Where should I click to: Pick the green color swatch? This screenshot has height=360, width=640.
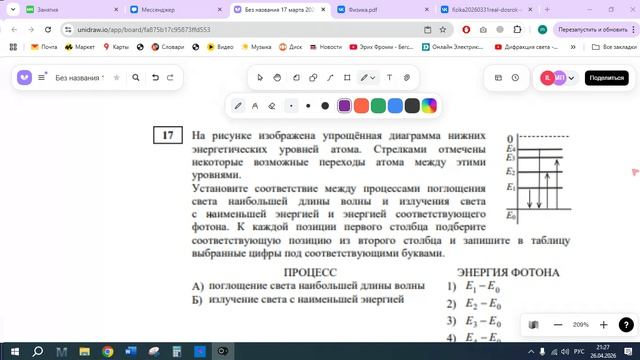(378, 106)
